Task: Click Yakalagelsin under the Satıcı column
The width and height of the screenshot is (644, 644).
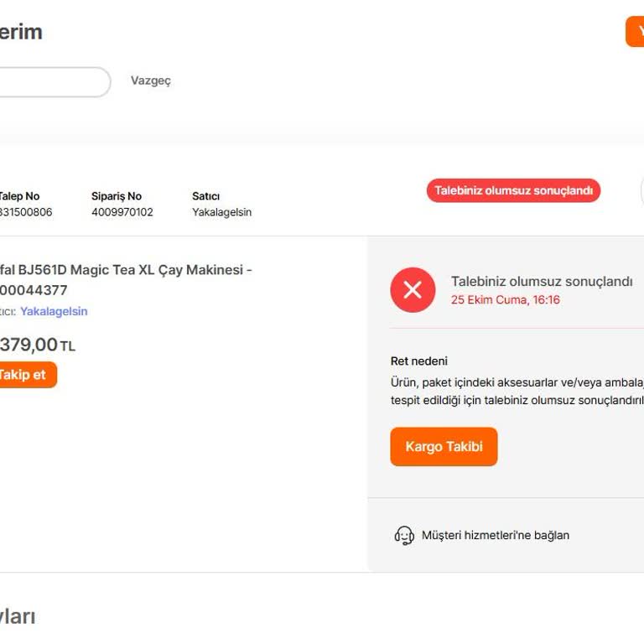Action: click(x=221, y=212)
